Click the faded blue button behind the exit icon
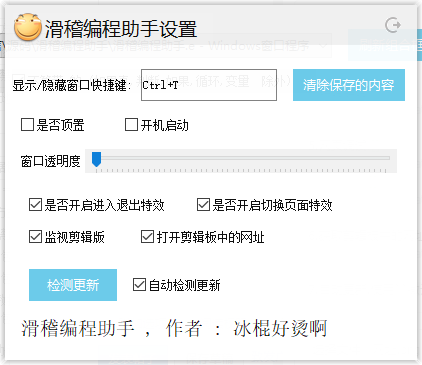Image resolution: width=422 pixels, height=365 pixels. (383, 45)
